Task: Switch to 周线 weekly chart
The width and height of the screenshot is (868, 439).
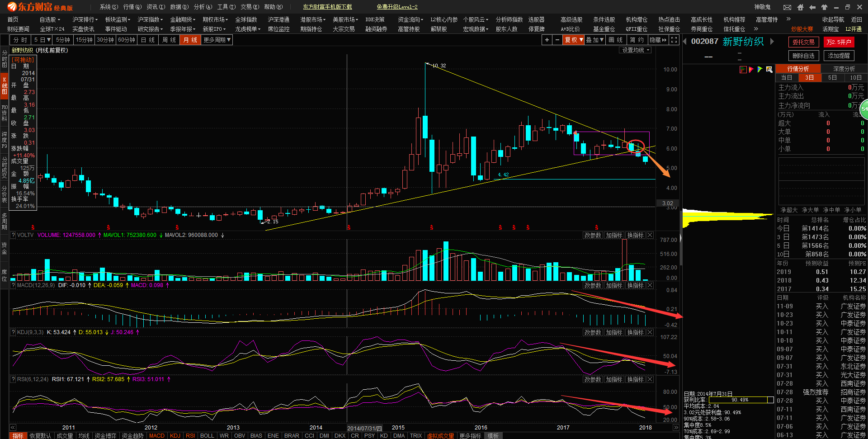Action: click(x=169, y=40)
